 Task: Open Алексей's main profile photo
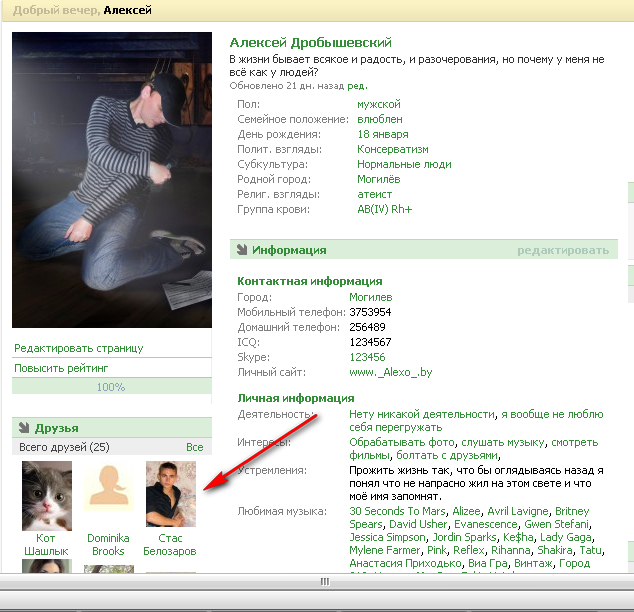[112, 180]
